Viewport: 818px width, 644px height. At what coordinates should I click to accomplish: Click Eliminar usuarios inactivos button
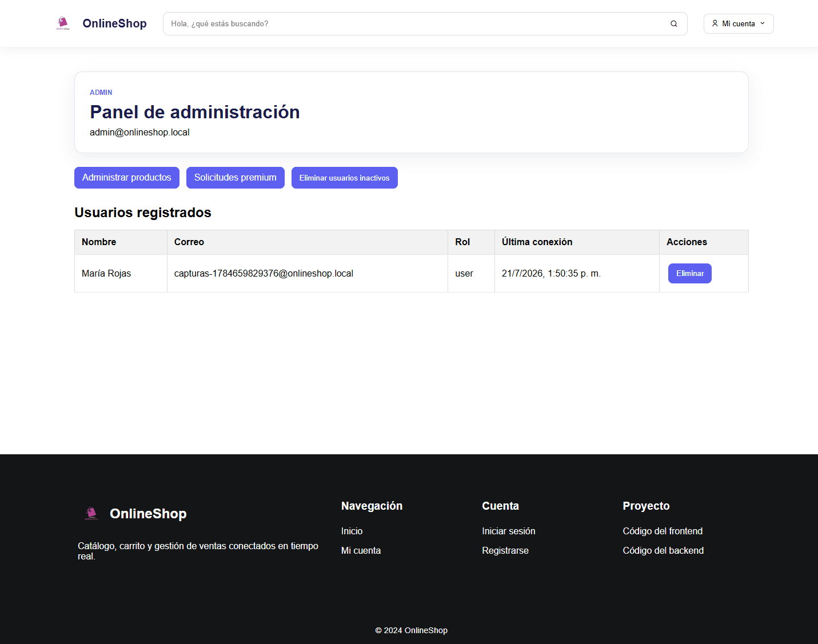click(345, 178)
